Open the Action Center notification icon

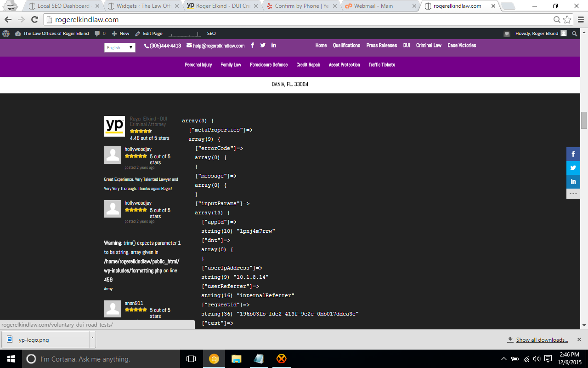(x=548, y=359)
